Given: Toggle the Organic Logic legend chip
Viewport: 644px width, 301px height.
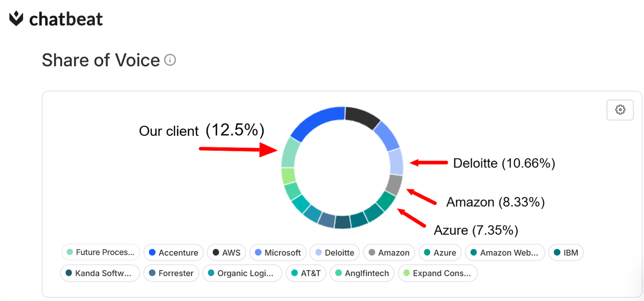Looking at the screenshot, I should [242, 273].
